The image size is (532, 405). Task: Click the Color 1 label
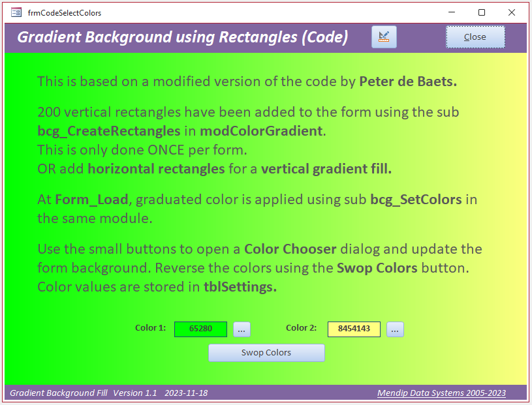(150, 328)
